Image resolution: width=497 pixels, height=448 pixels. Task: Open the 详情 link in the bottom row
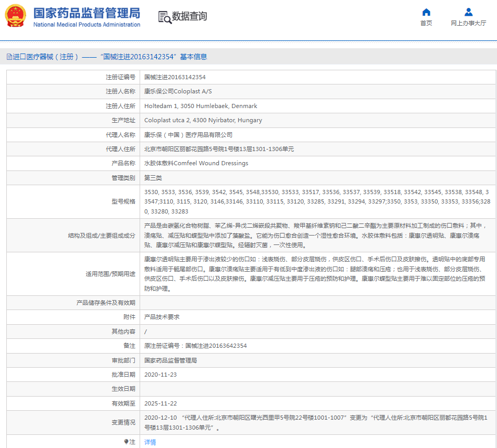150,442
